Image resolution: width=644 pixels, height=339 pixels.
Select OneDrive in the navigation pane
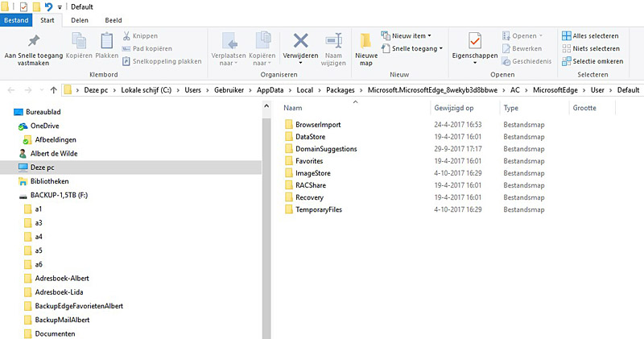click(x=45, y=126)
